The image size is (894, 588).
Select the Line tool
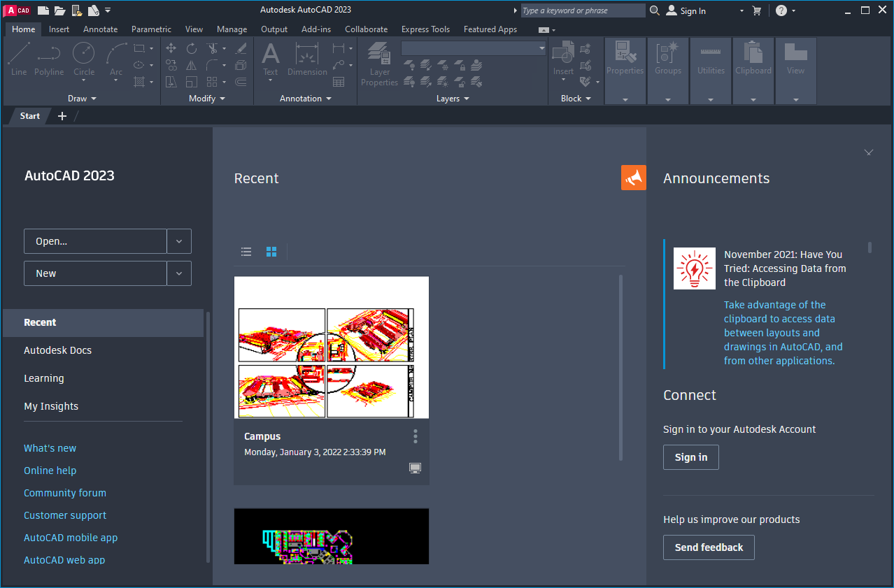click(19, 59)
